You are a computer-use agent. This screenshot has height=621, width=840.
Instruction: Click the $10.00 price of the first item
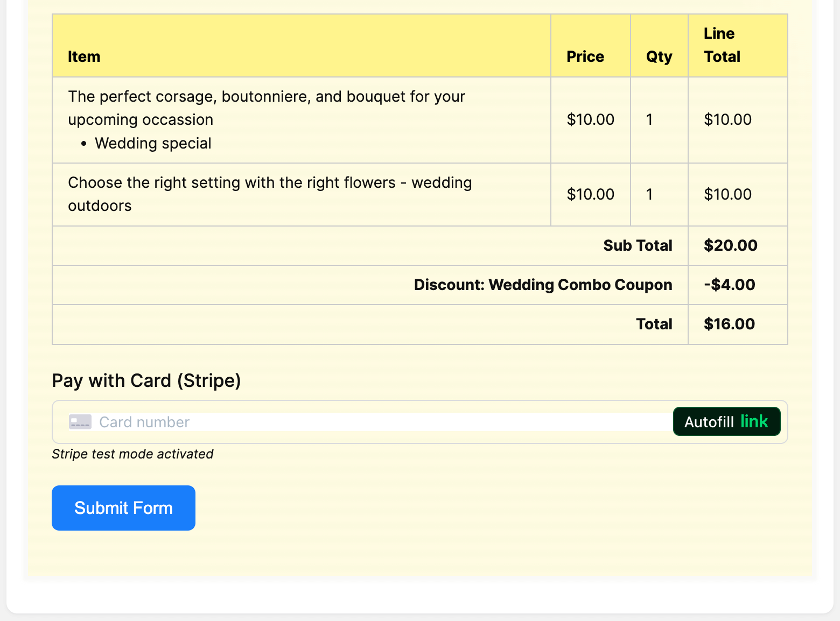tap(590, 119)
